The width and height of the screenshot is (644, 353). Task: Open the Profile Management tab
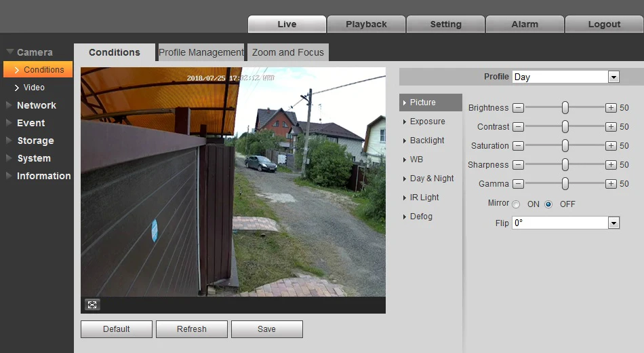click(x=201, y=52)
